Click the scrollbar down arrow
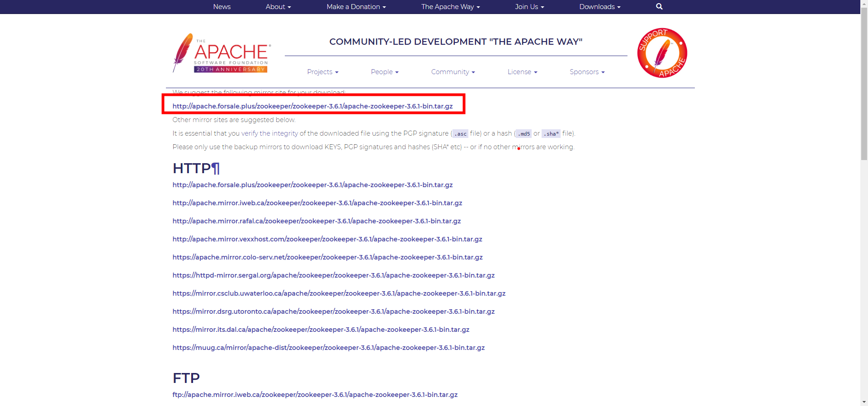The width and height of the screenshot is (868, 406). (864, 402)
